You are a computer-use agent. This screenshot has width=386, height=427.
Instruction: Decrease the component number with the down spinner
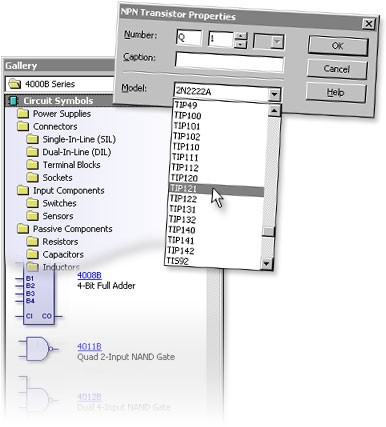point(240,44)
